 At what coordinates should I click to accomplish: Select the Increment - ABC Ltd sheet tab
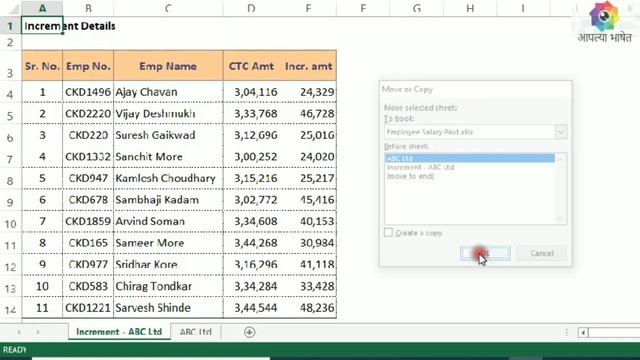tap(119, 332)
